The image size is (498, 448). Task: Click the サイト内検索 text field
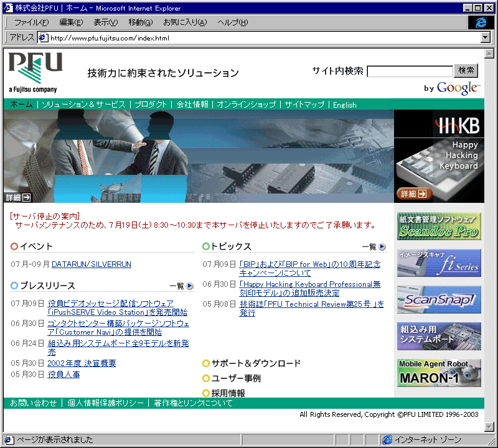[410, 71]
